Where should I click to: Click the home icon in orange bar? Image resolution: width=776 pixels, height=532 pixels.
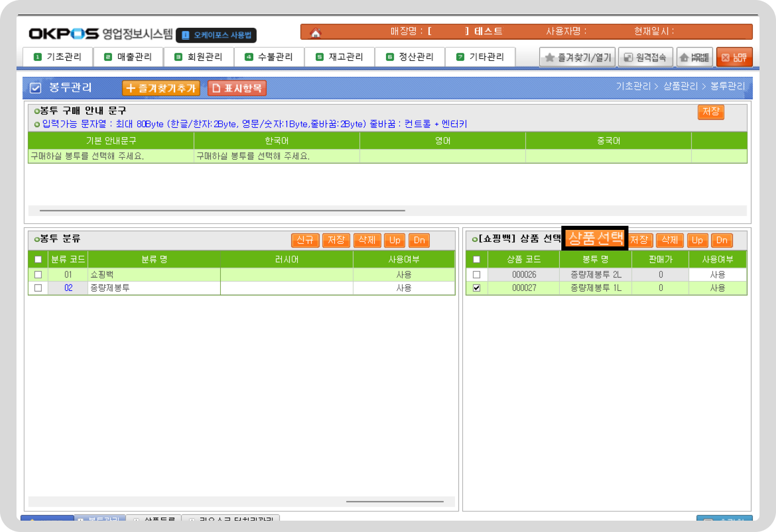[315, 33]
